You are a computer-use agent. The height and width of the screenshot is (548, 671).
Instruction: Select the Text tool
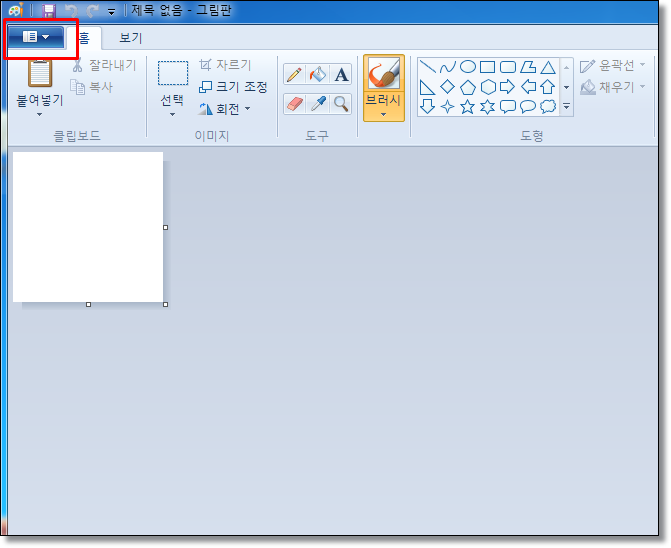point(341,74)
